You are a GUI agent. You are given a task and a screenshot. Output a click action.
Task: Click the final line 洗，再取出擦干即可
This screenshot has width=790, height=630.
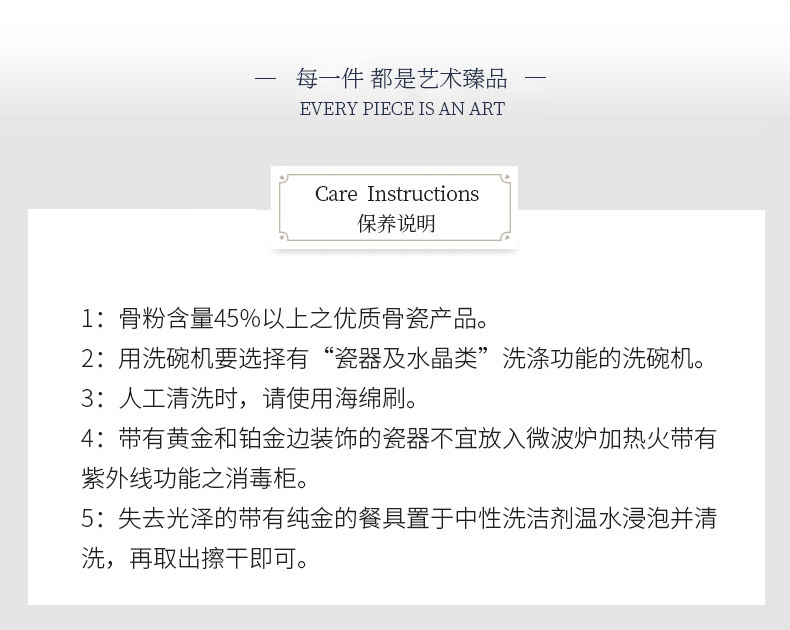click(195, 558)
